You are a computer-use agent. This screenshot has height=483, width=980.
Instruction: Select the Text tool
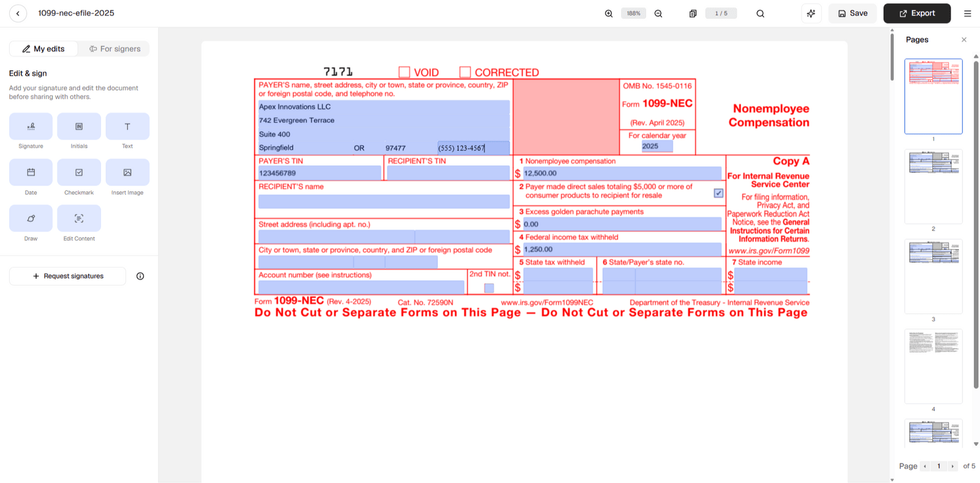tap(127, 126)
